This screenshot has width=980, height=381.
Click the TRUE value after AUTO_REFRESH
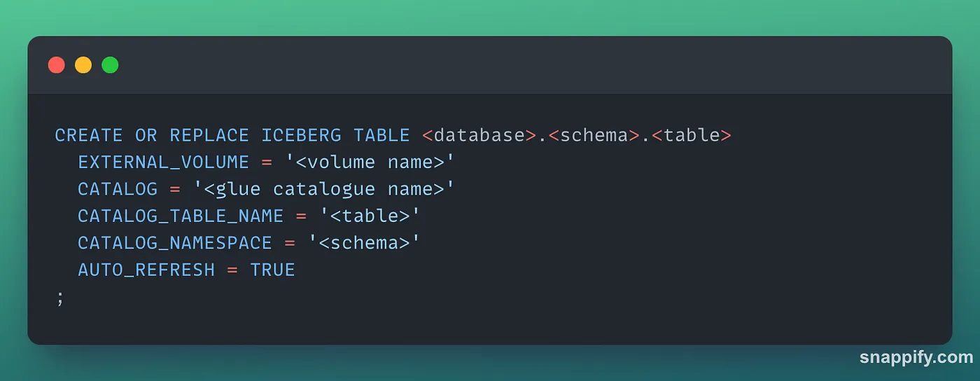(x=272, y=270)
